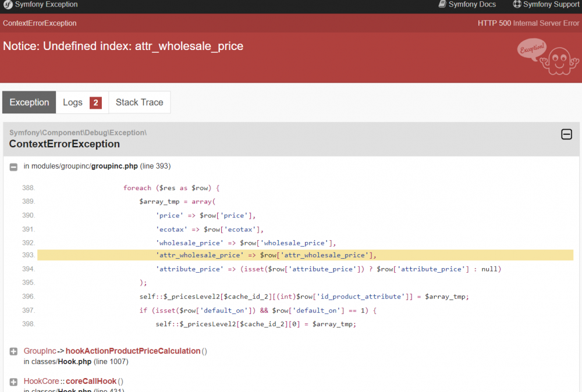
Task: Collapse the ContextErrorException block
Action: click(x=566, y=134)
